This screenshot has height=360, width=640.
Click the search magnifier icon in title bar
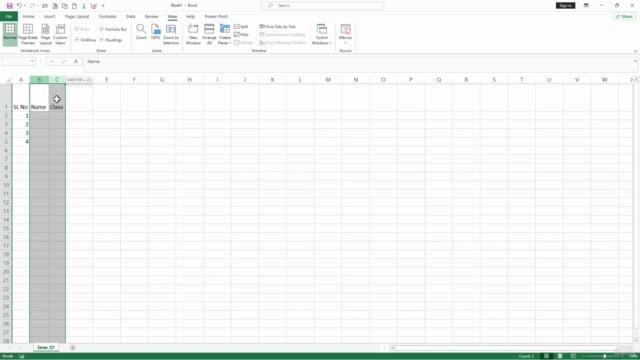pyautogui.click(x=270, y=6)
